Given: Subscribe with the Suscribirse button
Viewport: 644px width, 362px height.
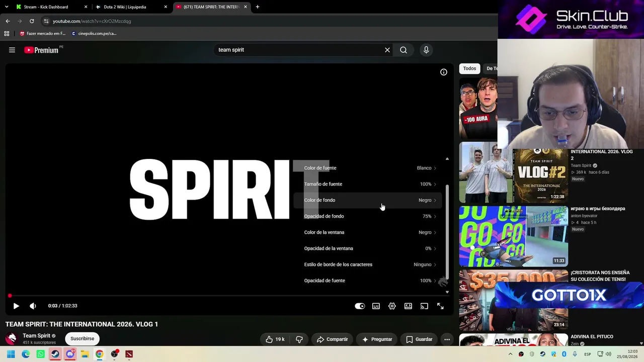Looking at the screenshot, I should (82, 338).
